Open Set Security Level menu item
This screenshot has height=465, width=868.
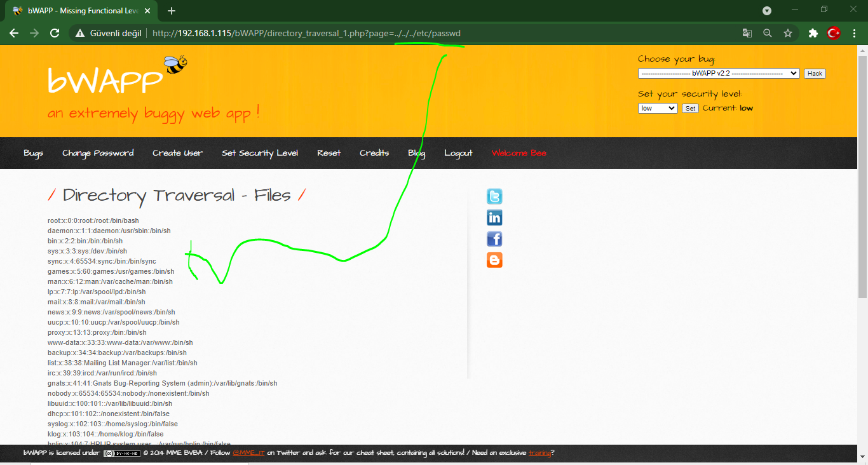[260, 153]
